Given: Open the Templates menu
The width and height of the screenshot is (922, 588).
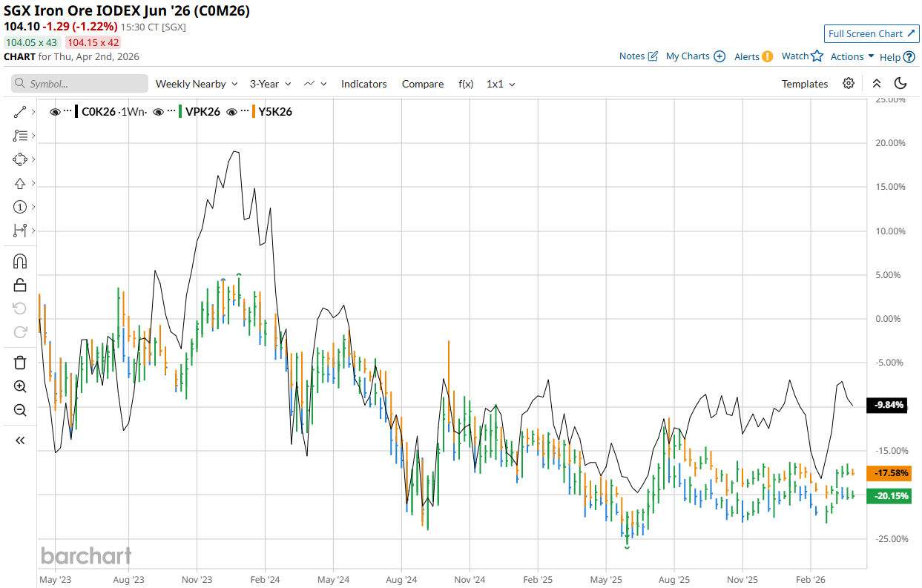Looking at the screenshot, I should click(x=804, y=84).
